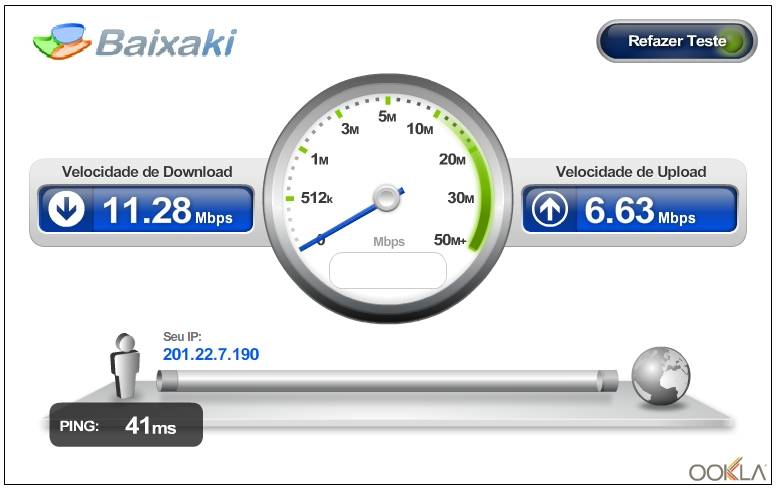Click the download arrow icon
Image resolution: width=776 pixels, height=488 pixels.
point(66,209)
